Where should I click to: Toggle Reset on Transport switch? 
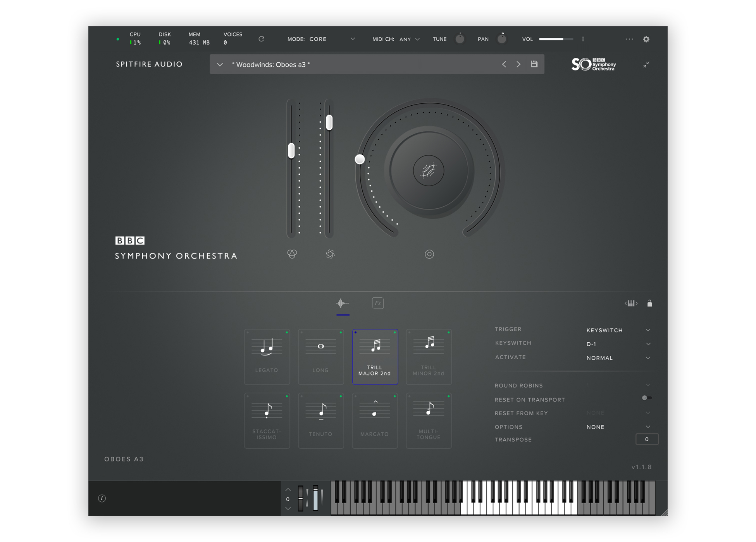pos(646,398)
